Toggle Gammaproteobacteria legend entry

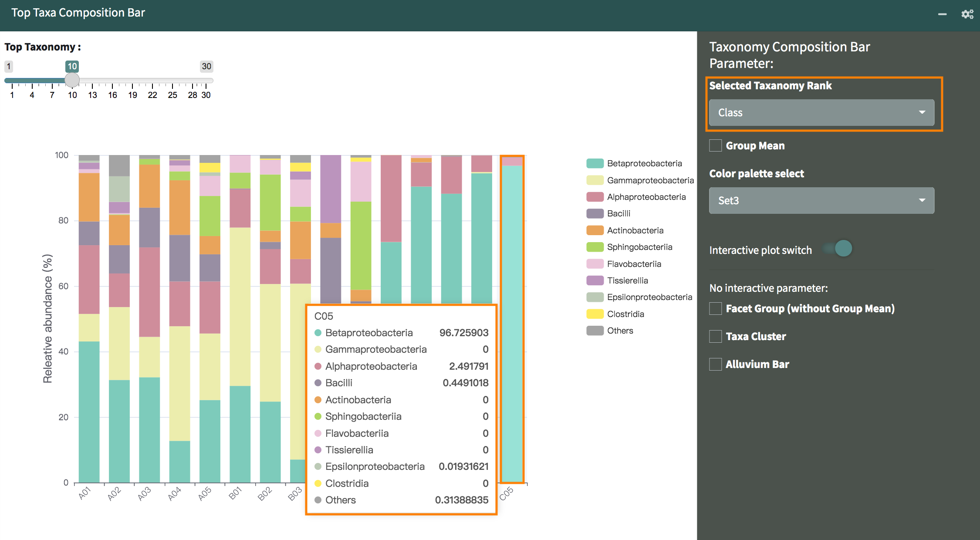click(x=650, y=180)
